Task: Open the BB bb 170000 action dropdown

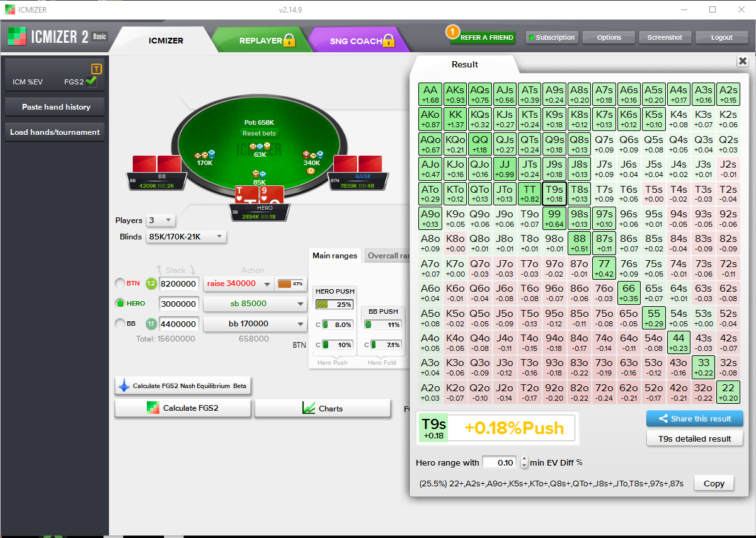Action: (255, 324)
